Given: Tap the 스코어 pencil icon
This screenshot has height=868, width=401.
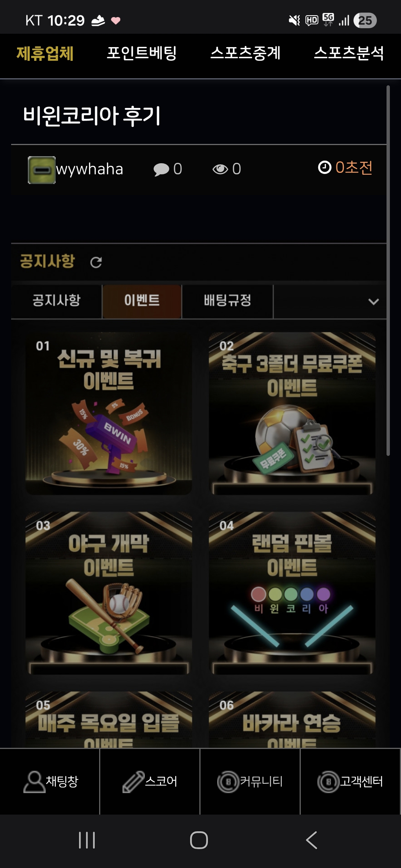Looking at the screenshot, I should point(133,782).
